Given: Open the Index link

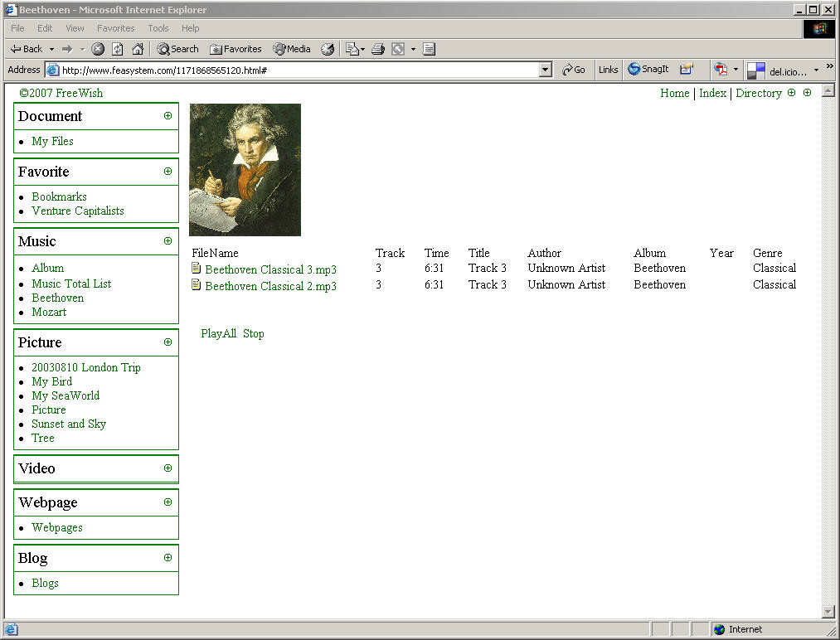Looking at the screenshot, I should (x=712, y=93).
